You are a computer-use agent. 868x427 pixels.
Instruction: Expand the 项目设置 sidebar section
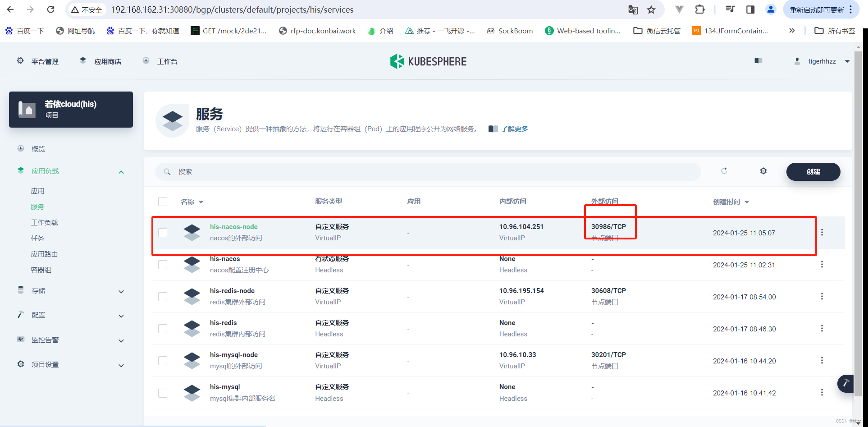click(x=121, y=366)
